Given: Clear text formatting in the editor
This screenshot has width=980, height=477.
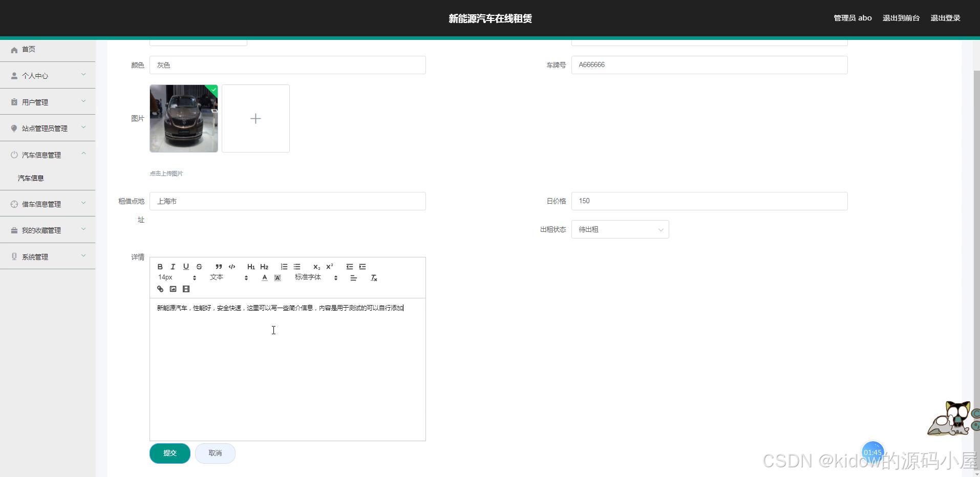Looking at the screenshot, I should 374,278.
